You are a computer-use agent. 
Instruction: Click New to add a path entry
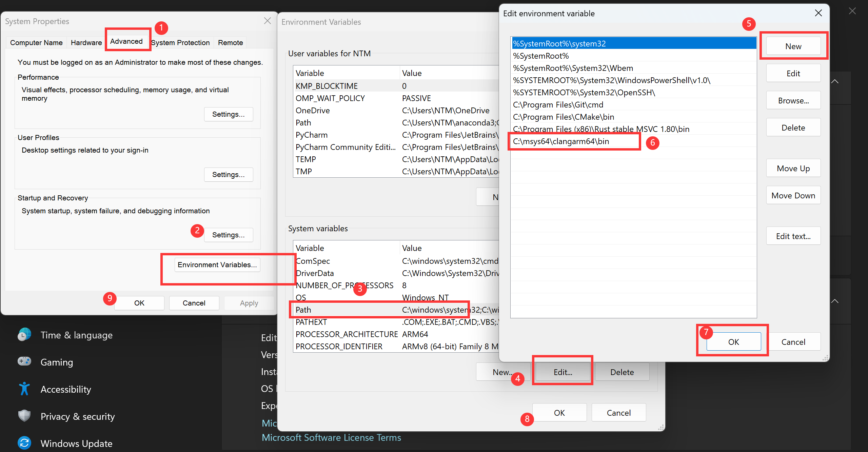tap(793, 46)
